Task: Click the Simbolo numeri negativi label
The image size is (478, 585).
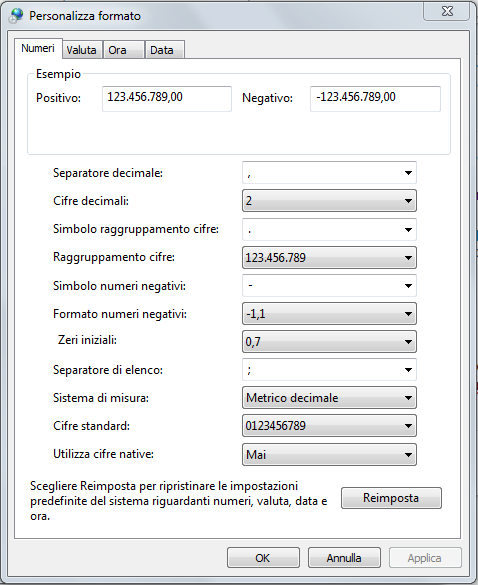Action: 119,286
